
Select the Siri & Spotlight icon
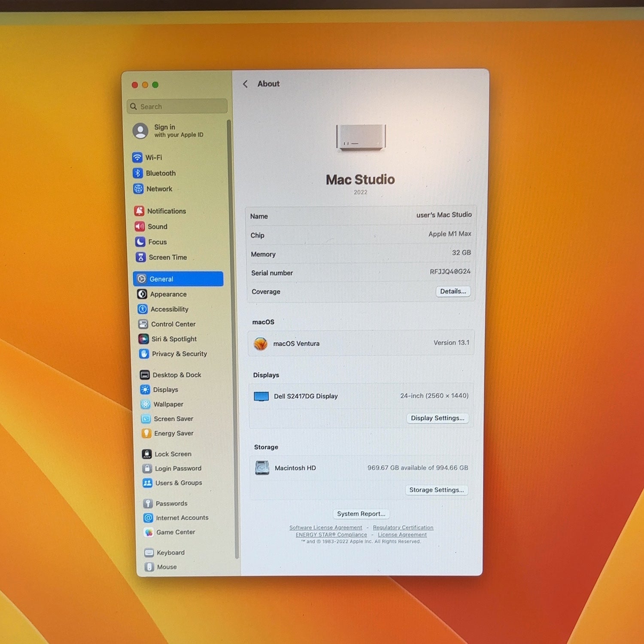(x=143, y=339)
